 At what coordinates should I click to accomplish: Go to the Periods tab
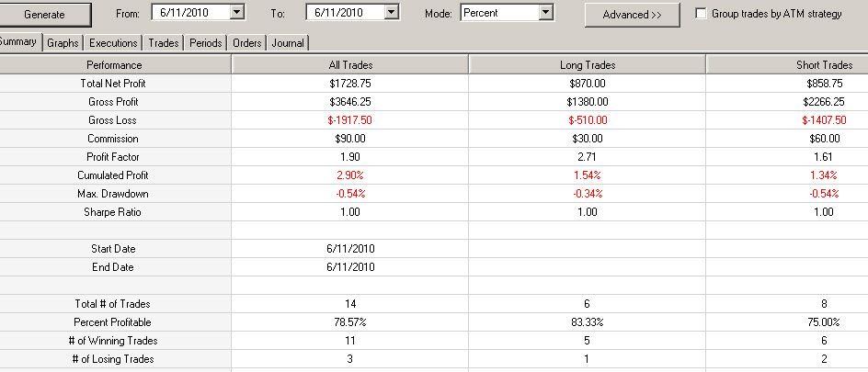point(205,42)
